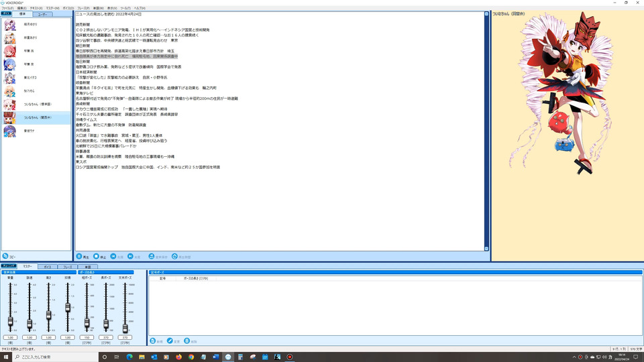Viewport: 644px width, 362px height.
Task: Open the ヘルプ menu
Action: [x=140, y=8]
